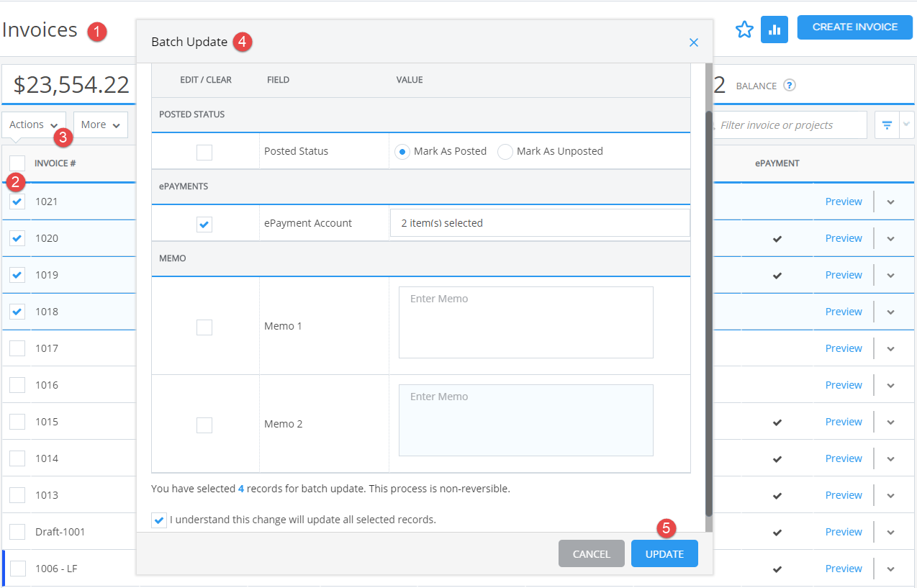Uncheck invoice 1020 checkbox

[17, 238]
